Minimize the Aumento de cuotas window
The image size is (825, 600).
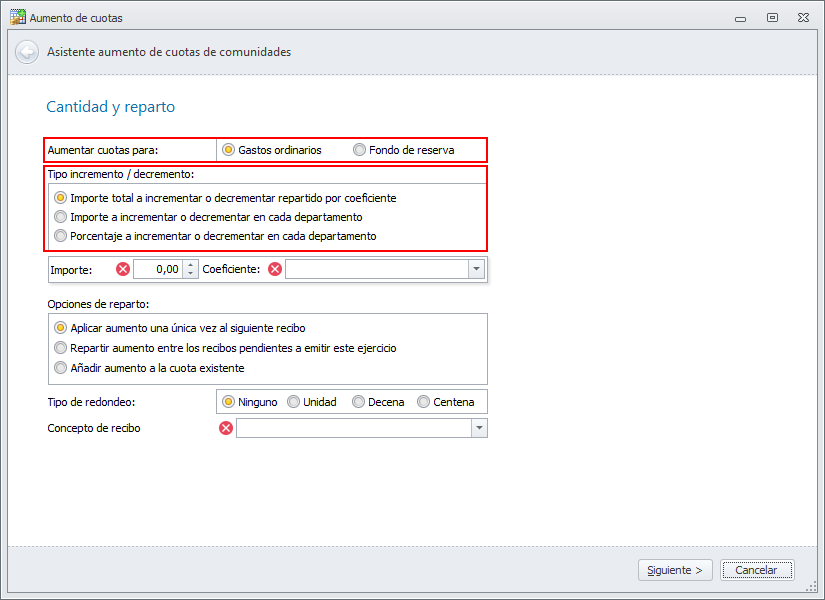[740, 19]
